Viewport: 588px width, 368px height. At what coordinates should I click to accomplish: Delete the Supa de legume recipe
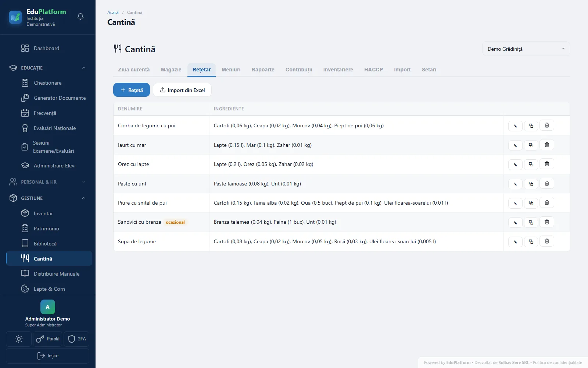[x=547, y=241]
